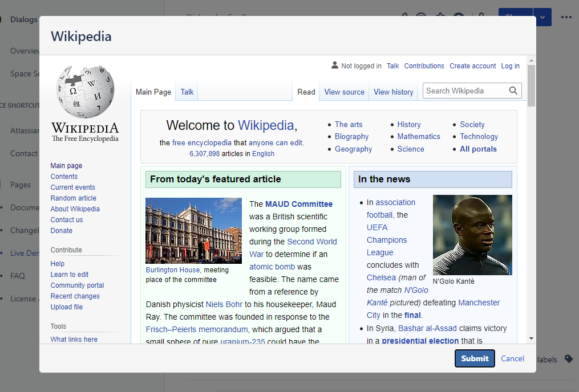The image size is (579, 392).
Task: Open the Frisch–Peierls memorandum link
Action: pyautogui.click(x=197, y=329)
